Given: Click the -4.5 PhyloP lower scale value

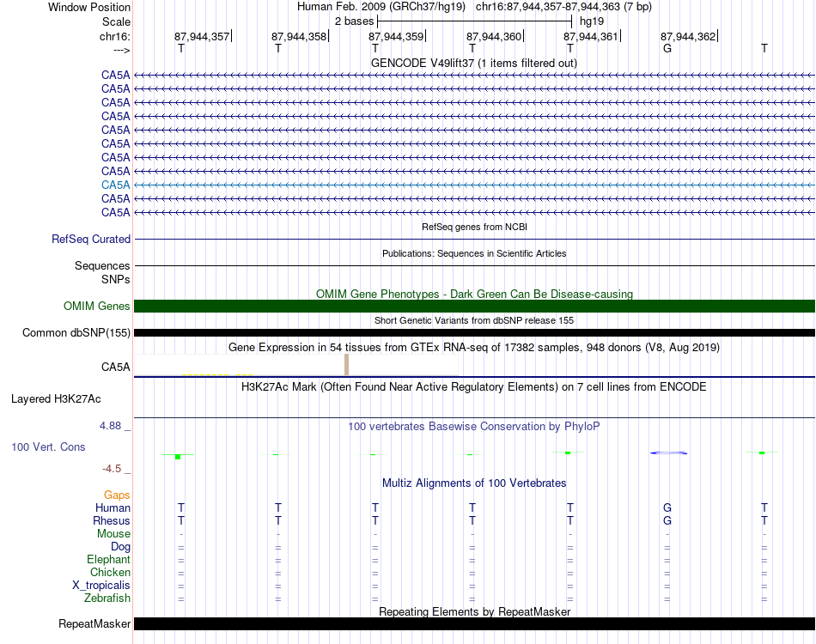Looking at the screenshot, I should [112, 469].
